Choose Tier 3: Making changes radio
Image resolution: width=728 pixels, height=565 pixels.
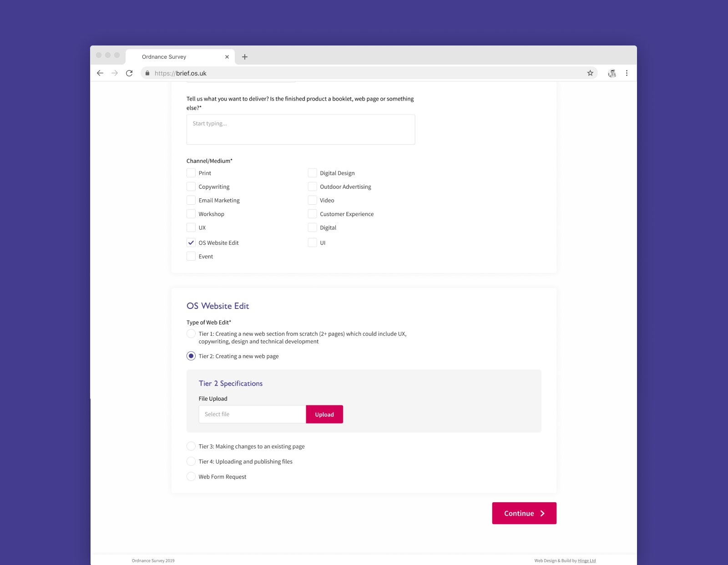[x=191, y=446]
